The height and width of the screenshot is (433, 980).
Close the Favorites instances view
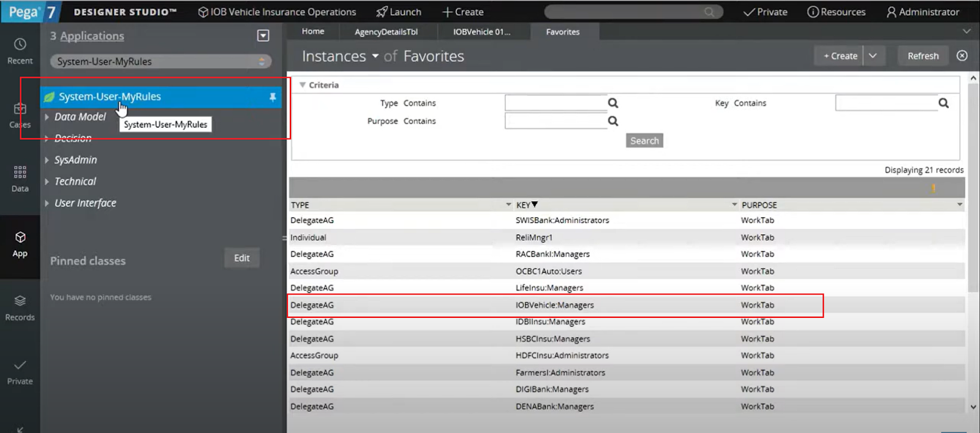pos(962,56)
